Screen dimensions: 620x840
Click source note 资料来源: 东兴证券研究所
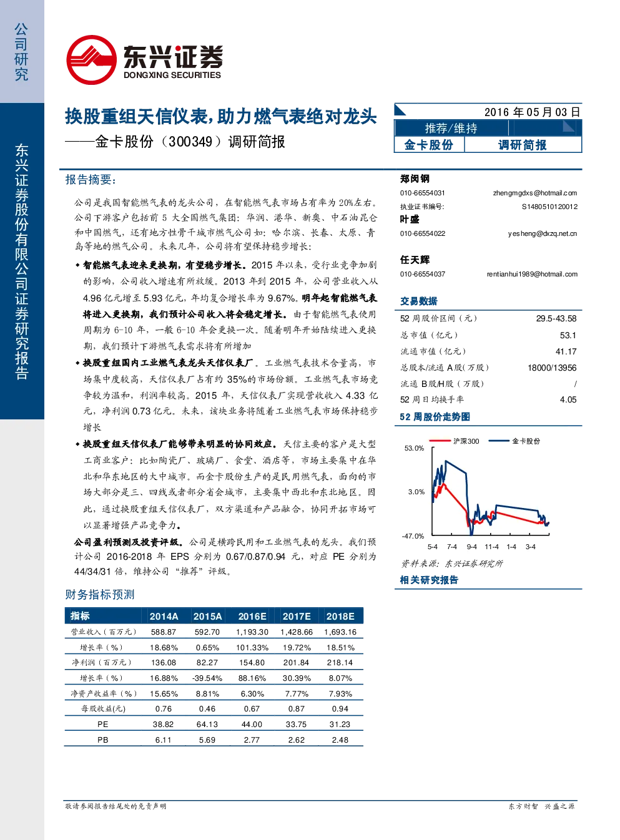[451, 564]
